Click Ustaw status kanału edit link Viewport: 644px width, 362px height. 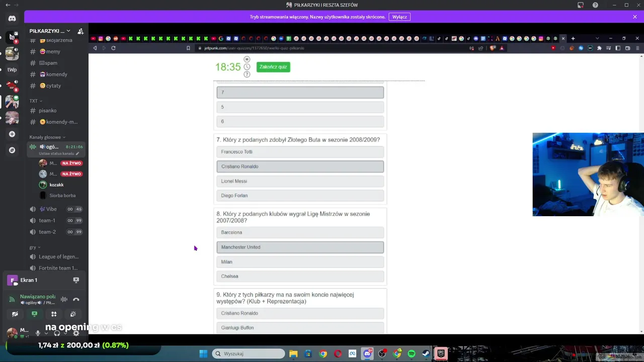click(x=59, y=153)
